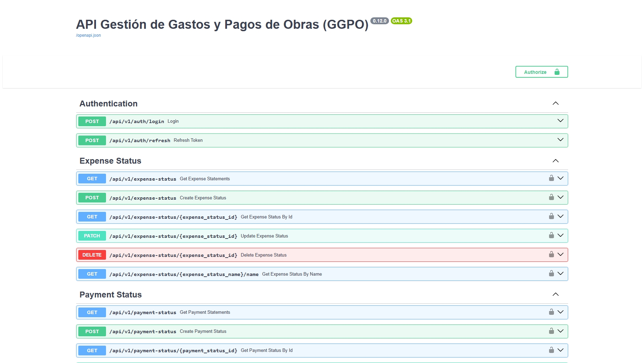This screenshot has width=644, height=363.
Task: Expand the POST /api/v1/auth/login endpoint
Action: 560,121
